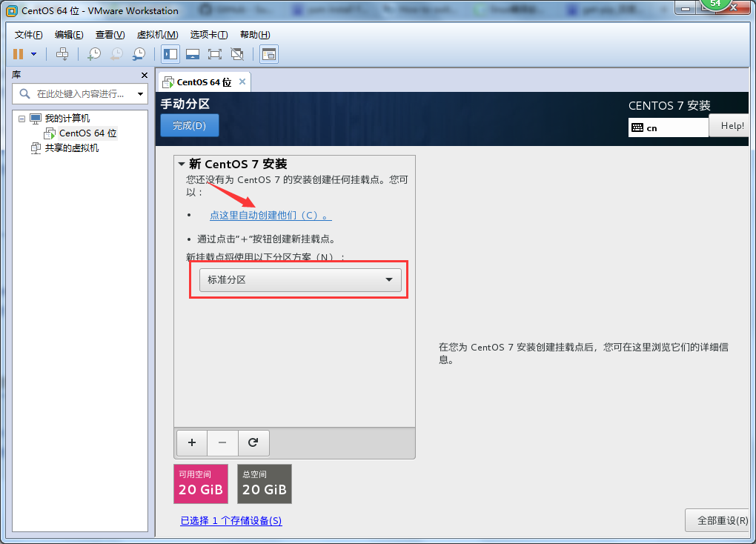
Task: Select 共享的虚拟机 in the library tree
Action: click(x=72, y=148)
